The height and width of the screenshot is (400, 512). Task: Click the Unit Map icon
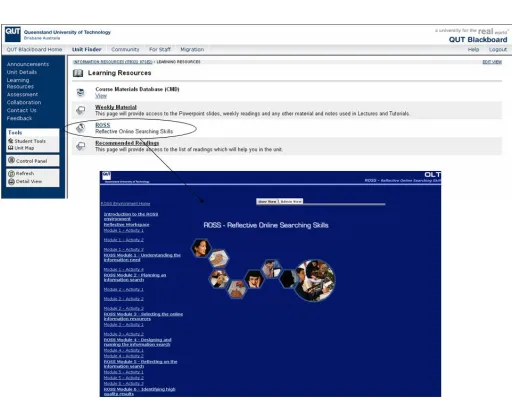(11, 148)
